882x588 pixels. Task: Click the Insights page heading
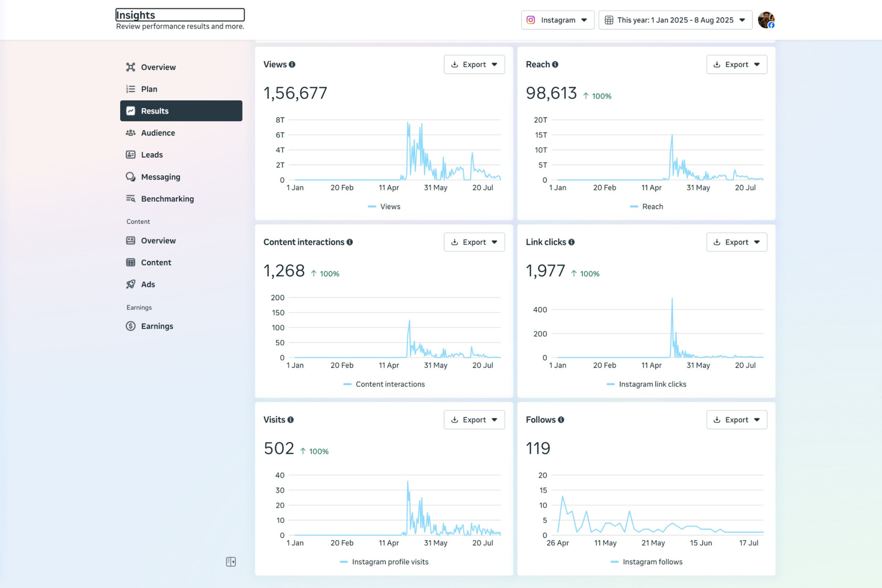[x=180, y=15]
